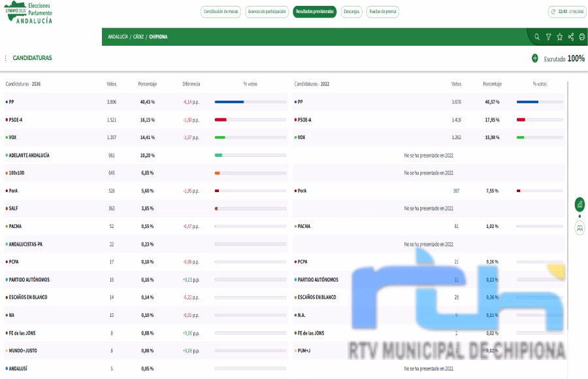Click the print icon in green bar
This screenshot has height=379, width=588.
click(582, 37)
